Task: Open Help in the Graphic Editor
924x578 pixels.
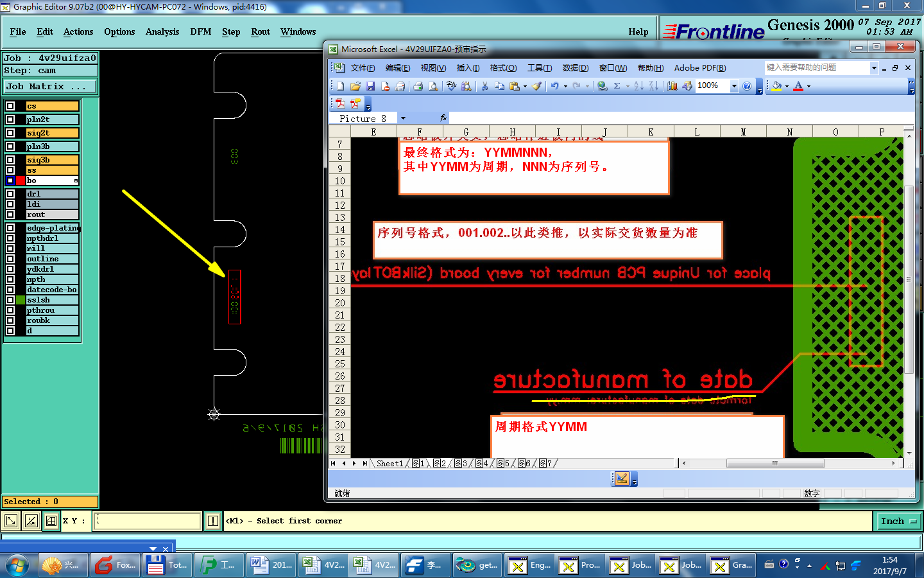Action: 638,31
